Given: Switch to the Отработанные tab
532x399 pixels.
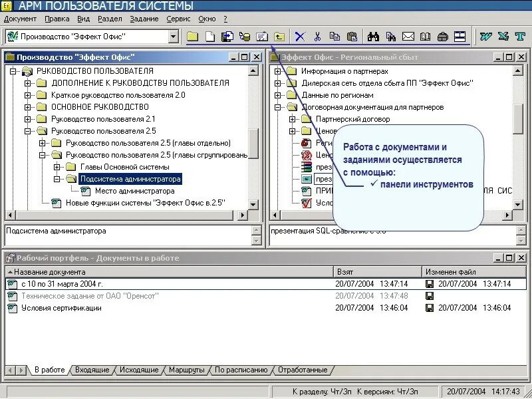Looking at the screenshot, I should 303,370.
